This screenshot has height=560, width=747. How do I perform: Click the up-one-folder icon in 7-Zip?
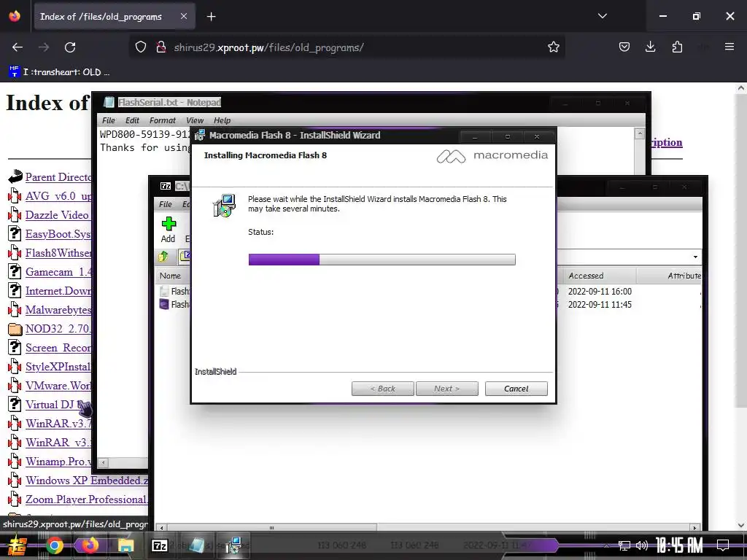(x=163, y=257)
